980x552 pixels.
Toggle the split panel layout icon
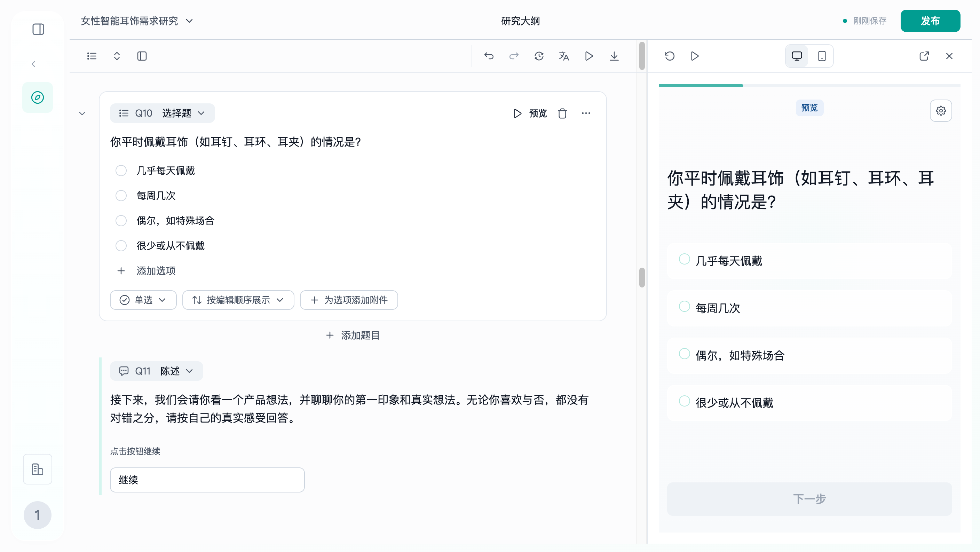click(142, 56)
